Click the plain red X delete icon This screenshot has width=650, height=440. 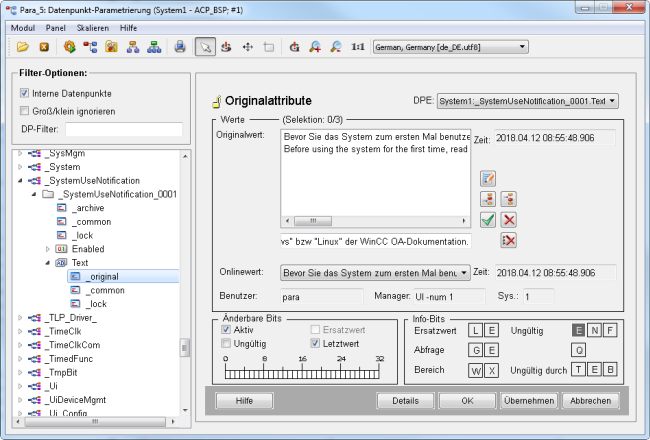click(x=509, y=220)
